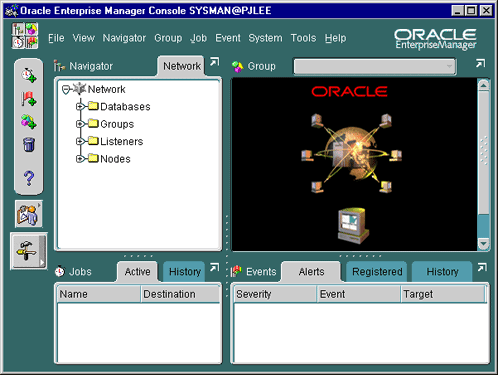Select the Databases tree item label
This screenshot has width=498, height=375.
point(125,107)
